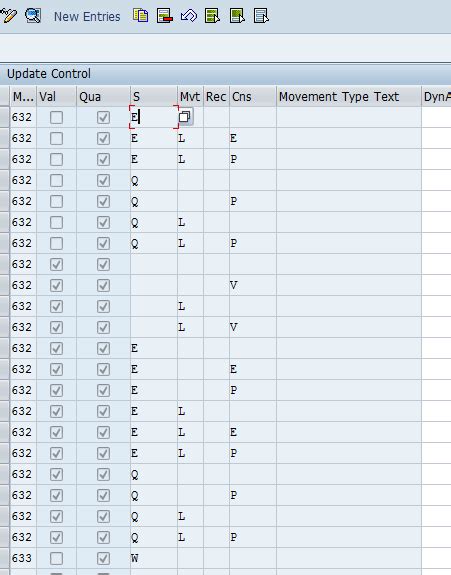Click the Delete row icon

[x=165, y=16]
